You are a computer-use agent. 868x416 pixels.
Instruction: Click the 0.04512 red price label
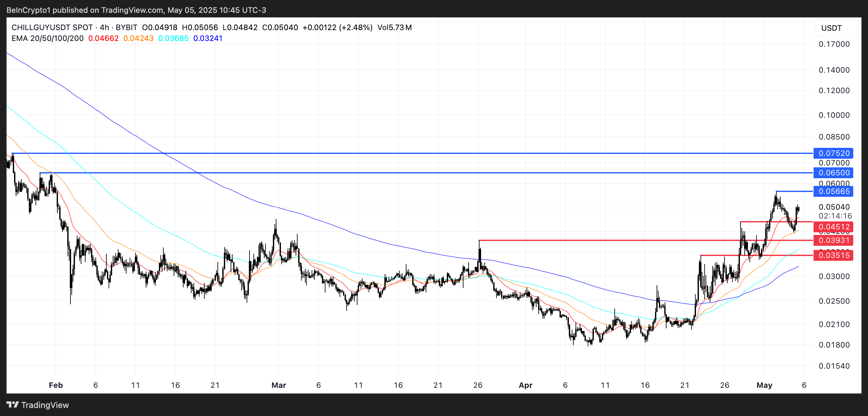833,227
